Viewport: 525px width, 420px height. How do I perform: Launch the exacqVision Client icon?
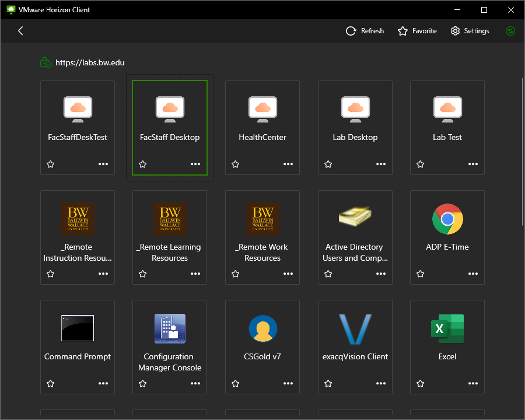tap(355, 329)
